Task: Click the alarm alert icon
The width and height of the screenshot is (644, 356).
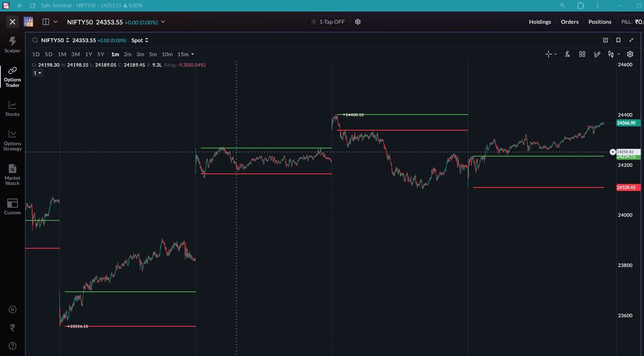Action: click(x=605, y=40)
